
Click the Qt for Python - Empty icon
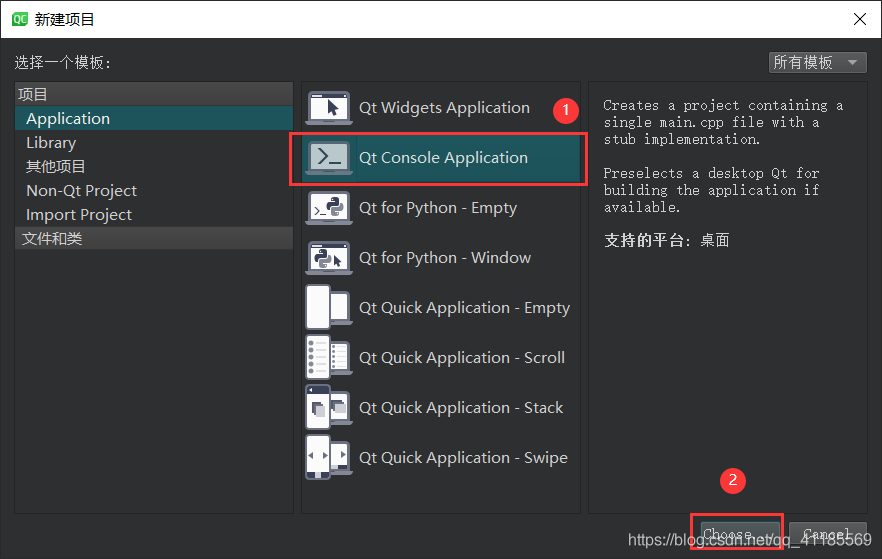tap(329, 208)
